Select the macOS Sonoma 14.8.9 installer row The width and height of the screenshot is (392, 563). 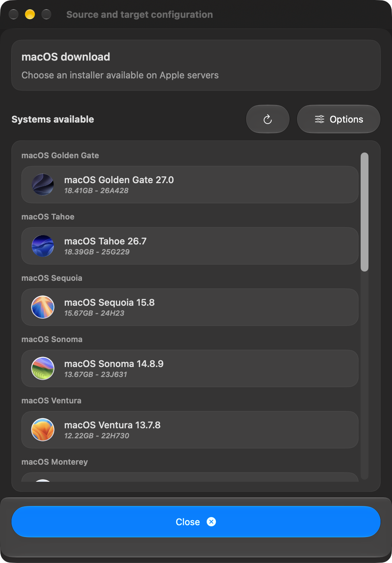click(190, 368)
